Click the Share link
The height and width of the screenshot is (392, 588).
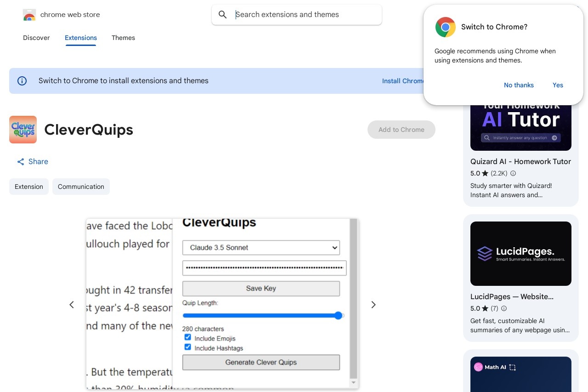pyautogui.click(x=33, y=162)
